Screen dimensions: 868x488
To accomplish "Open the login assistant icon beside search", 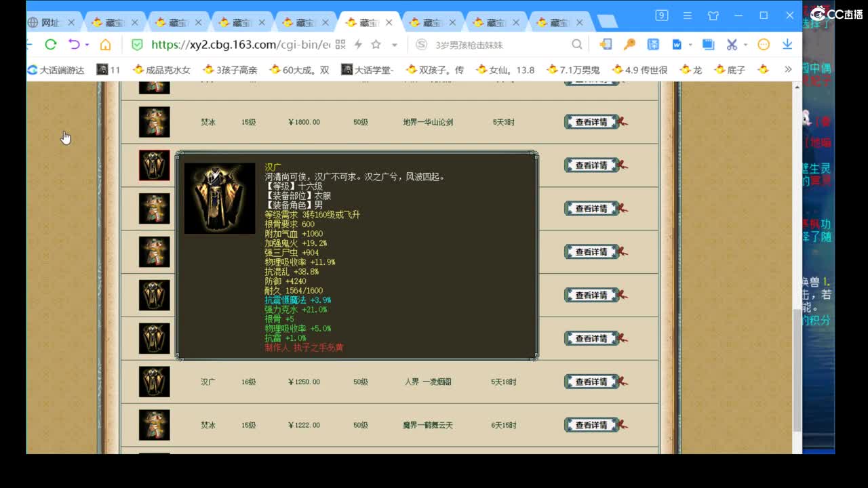I will click(605, 45).
